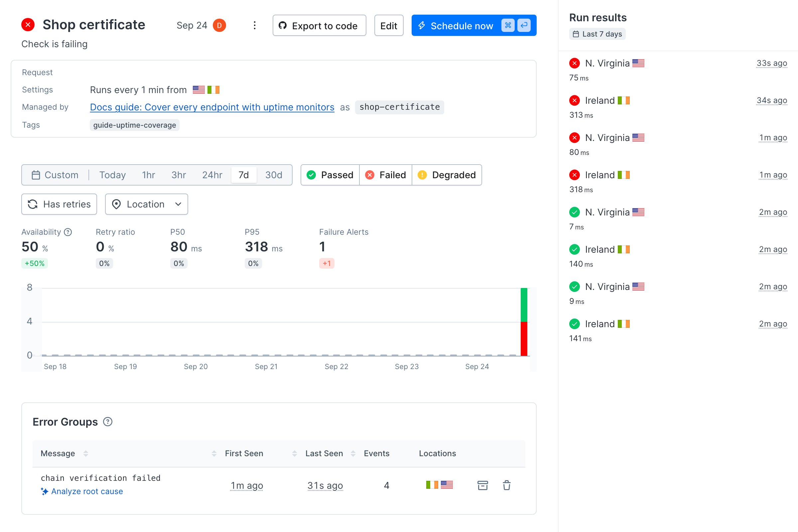Click the red failed segment of chart bar

click(x=524, y=338)
